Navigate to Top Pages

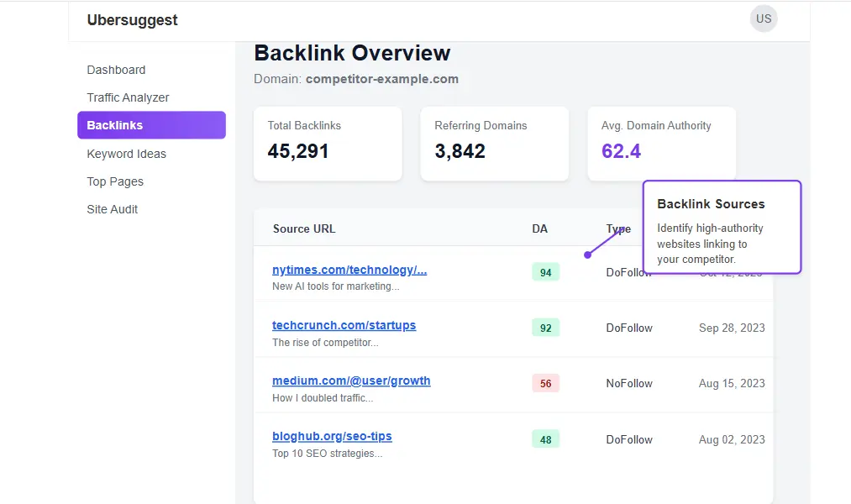tap(115, 181)
